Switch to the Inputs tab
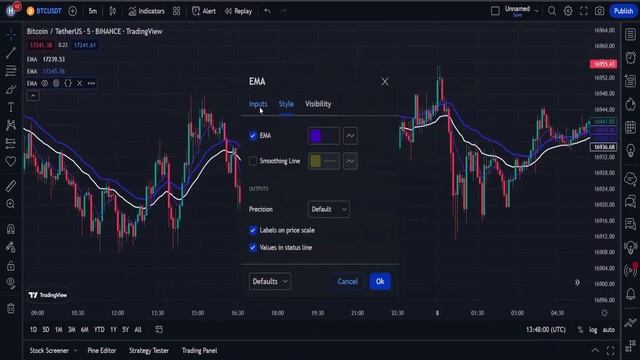Image resolution: width=640 pixels, height=360 pixels. 258,104
